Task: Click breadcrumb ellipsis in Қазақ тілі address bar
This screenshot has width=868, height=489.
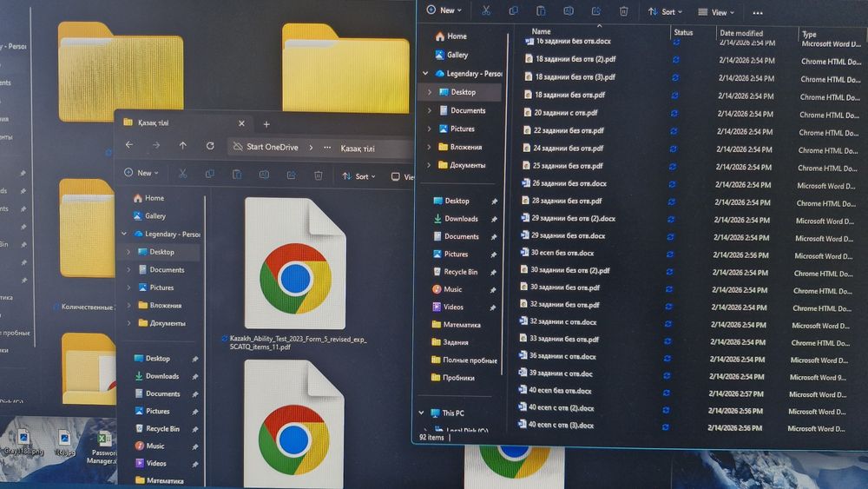Action: pyautogui.click(x=327, y=148)
